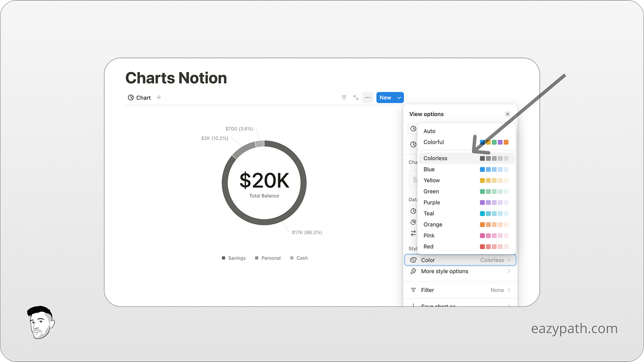Toggle the Personal legend item
644x362 pixels.
click(x=267, y=258)
